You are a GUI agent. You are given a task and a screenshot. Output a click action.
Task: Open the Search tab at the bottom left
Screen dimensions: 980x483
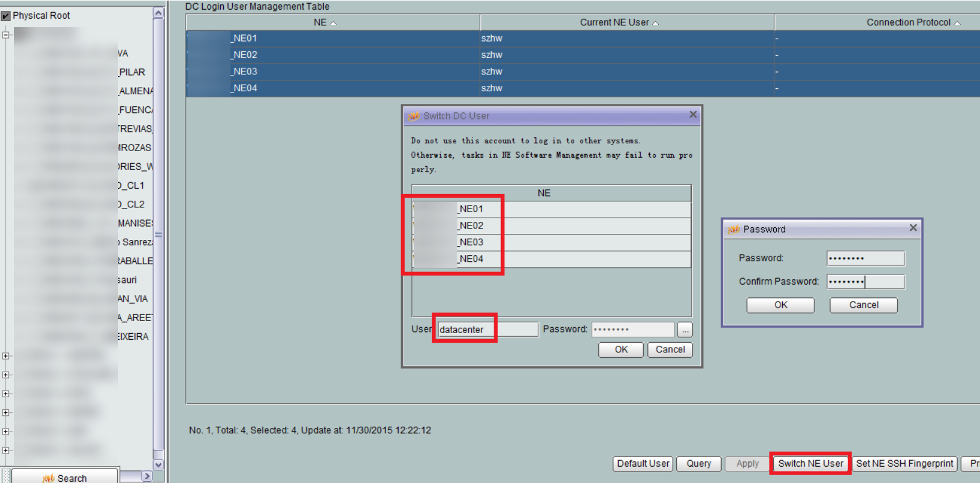[65, 478]
